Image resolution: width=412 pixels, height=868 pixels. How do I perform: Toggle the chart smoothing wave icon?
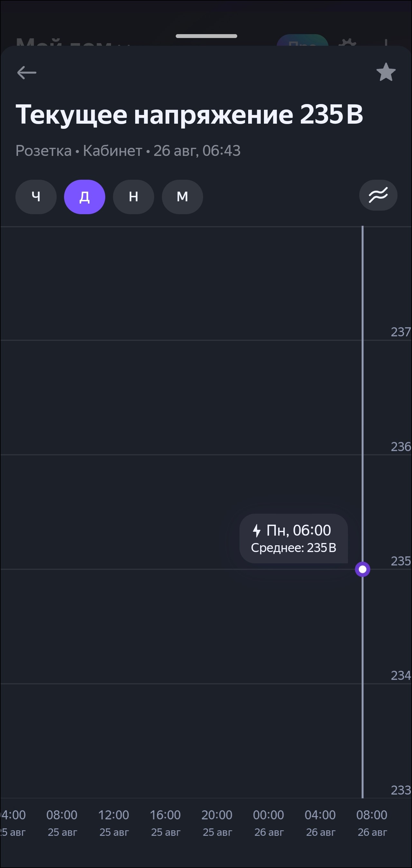tap(378, 195)
